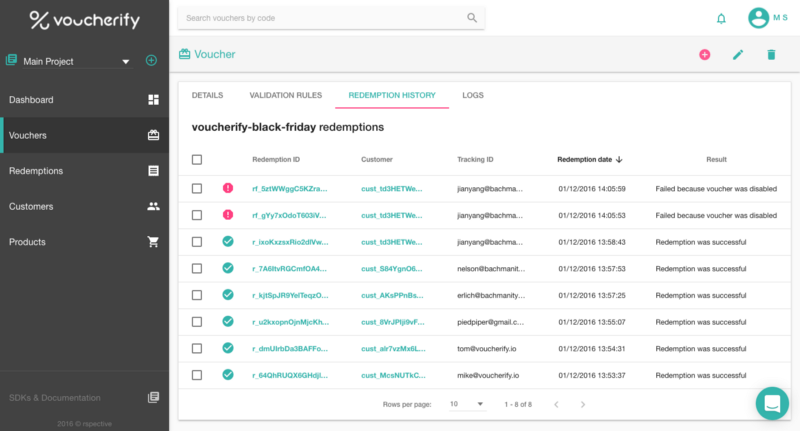Delete voucher with trash icon

tap(771, 55)
